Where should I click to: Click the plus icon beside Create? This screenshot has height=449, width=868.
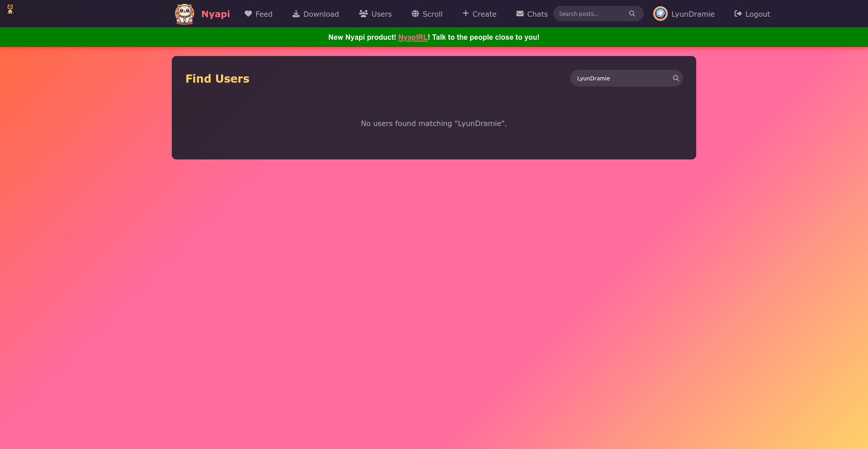pos(466,14)
